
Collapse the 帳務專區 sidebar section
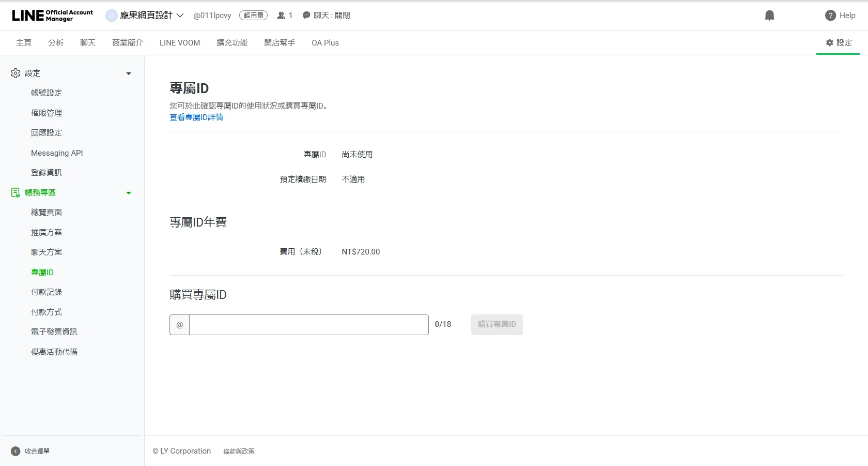(x=129, y=193)
